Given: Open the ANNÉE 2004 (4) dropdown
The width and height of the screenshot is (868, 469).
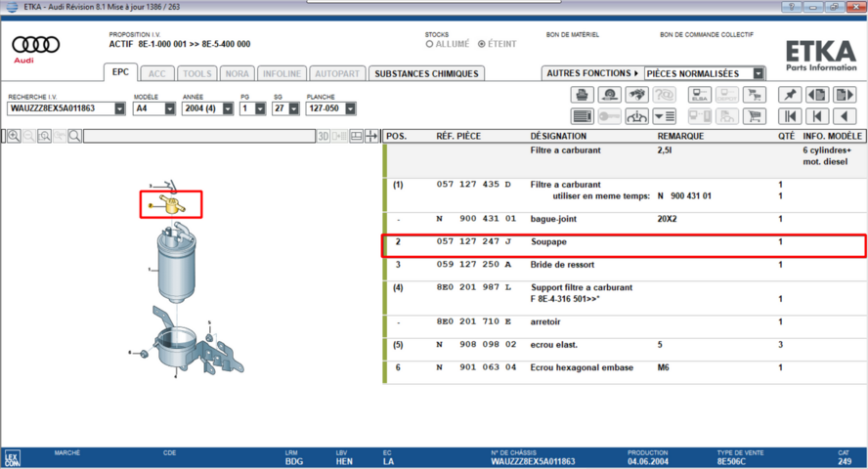Looking at the screenshot, I should (x=228, y=108).
